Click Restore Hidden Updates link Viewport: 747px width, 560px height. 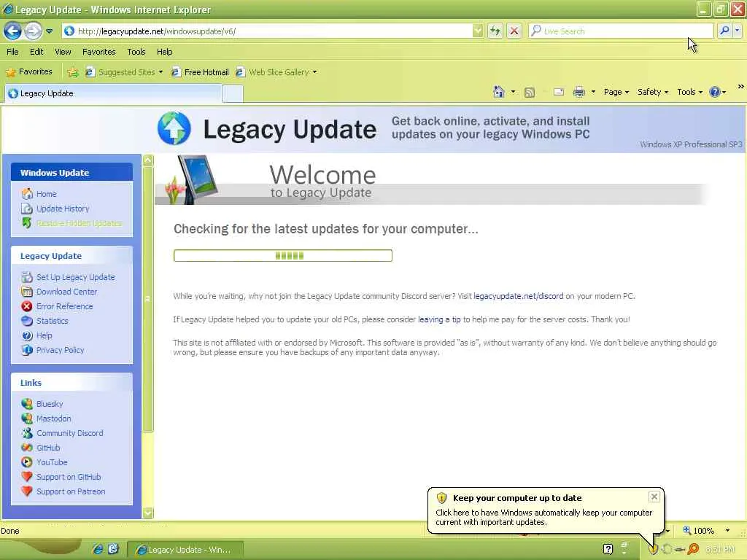(79, 223)
